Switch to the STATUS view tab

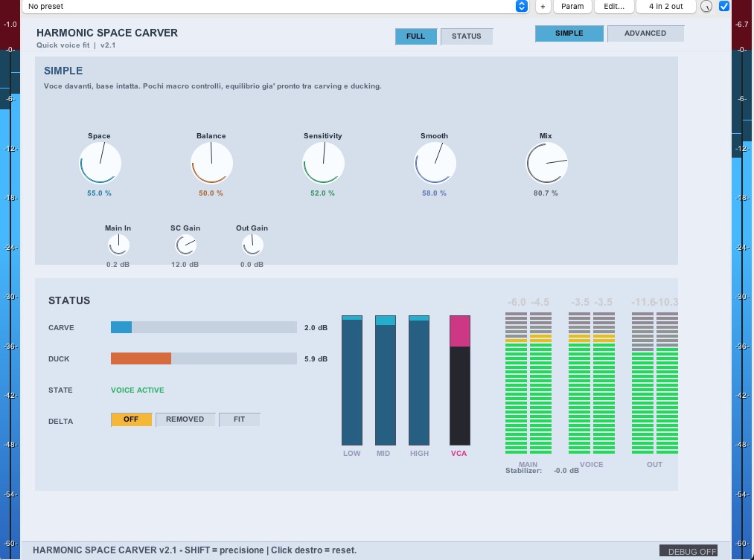(467, 36)
